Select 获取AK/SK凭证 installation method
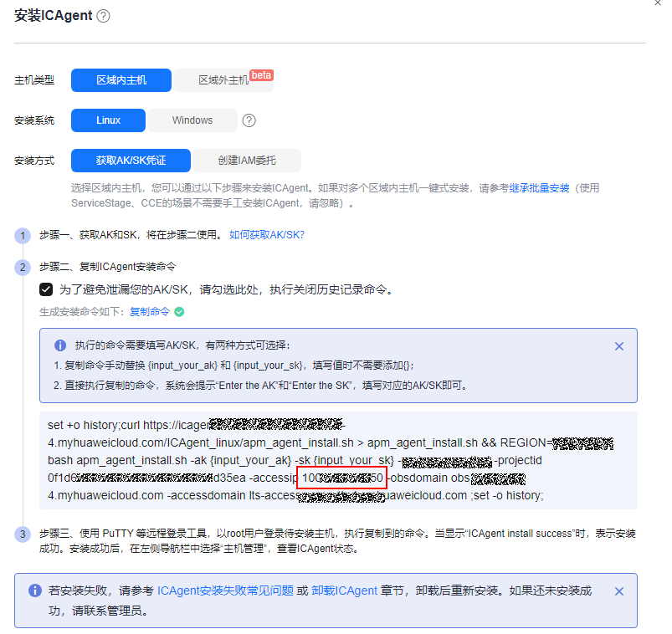672x634 pixels. point(131,161)
